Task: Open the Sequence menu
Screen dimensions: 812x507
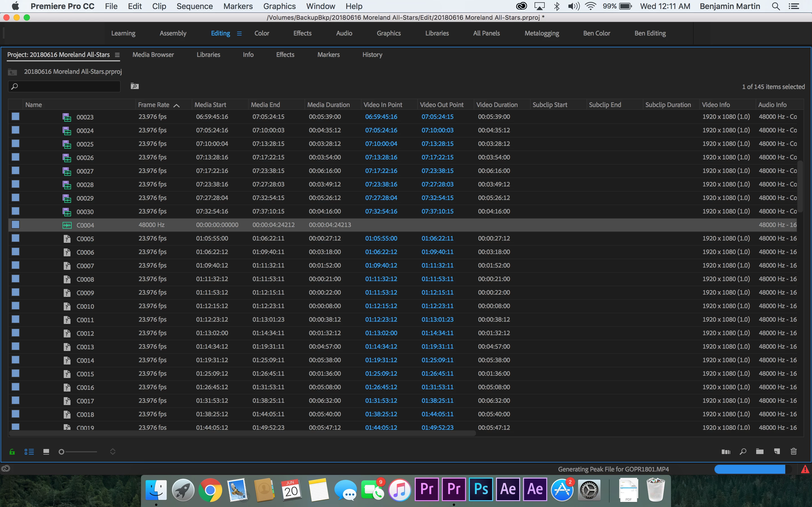Action: [x=195, y=6]
